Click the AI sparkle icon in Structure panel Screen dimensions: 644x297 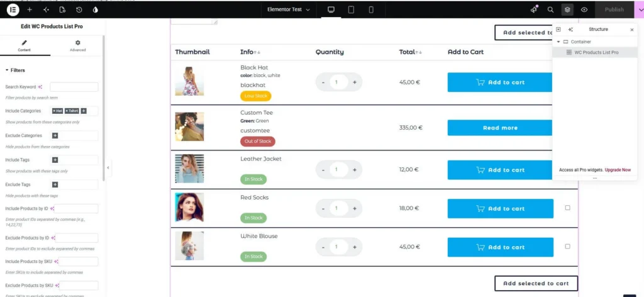point(570,30)
